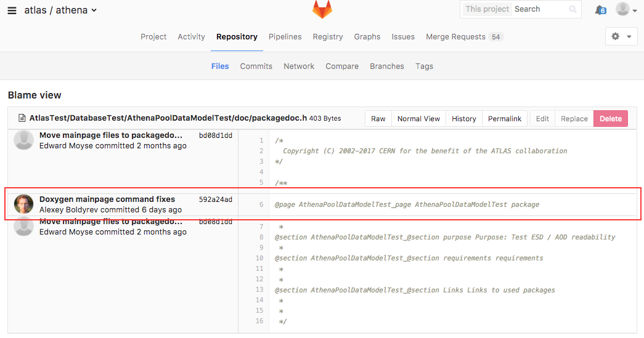Click line number 1 in blame
The height and width of the screenshot is (338, 644).
[261, 140]
